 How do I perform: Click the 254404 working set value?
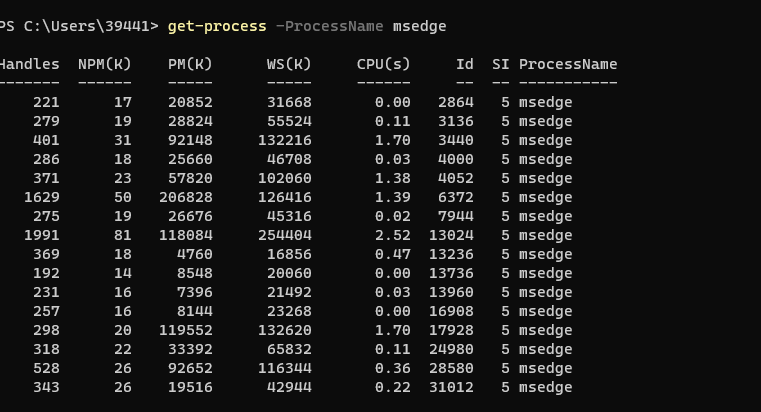(285, 235)
